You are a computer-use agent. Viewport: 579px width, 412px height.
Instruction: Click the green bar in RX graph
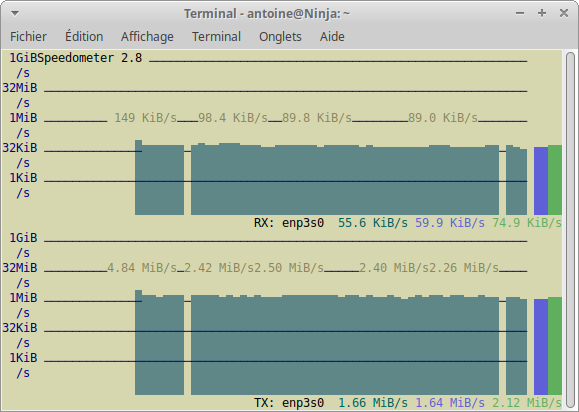pos(555,180)
